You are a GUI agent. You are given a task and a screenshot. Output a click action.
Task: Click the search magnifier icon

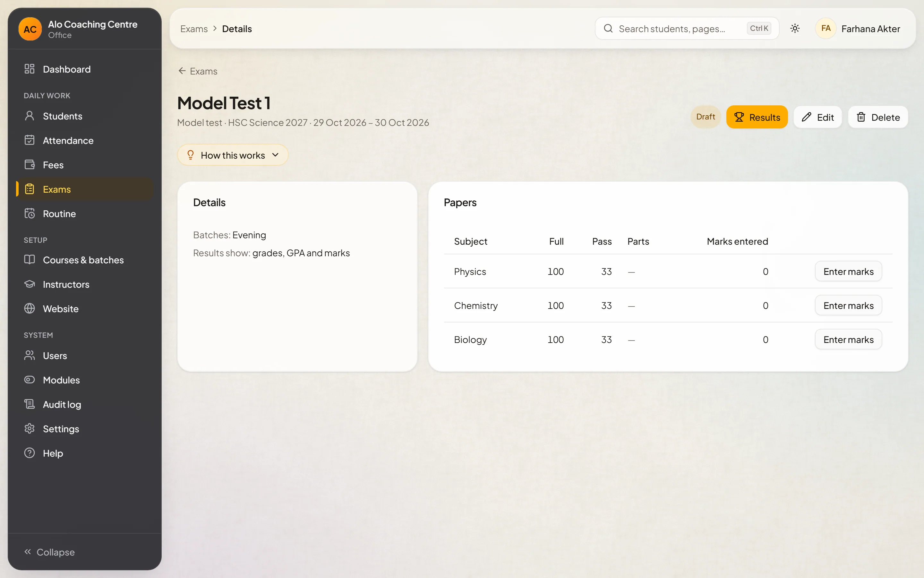coord(608,28)
